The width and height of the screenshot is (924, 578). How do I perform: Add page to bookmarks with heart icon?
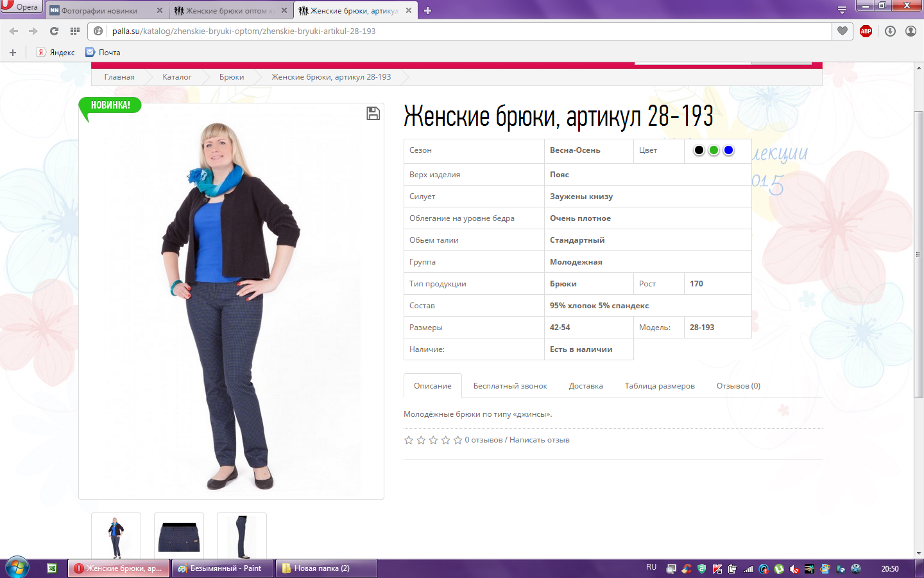click(843, 31)
